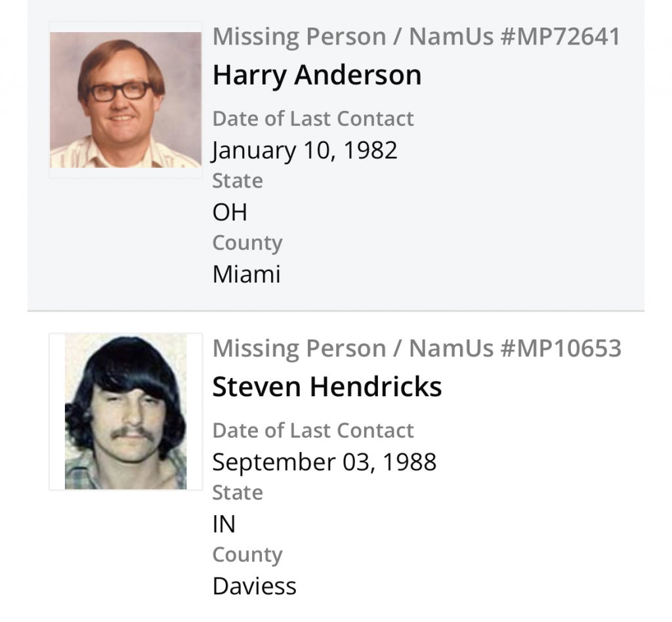
Task: Select the state value IN
Action: tap(224, 524)
